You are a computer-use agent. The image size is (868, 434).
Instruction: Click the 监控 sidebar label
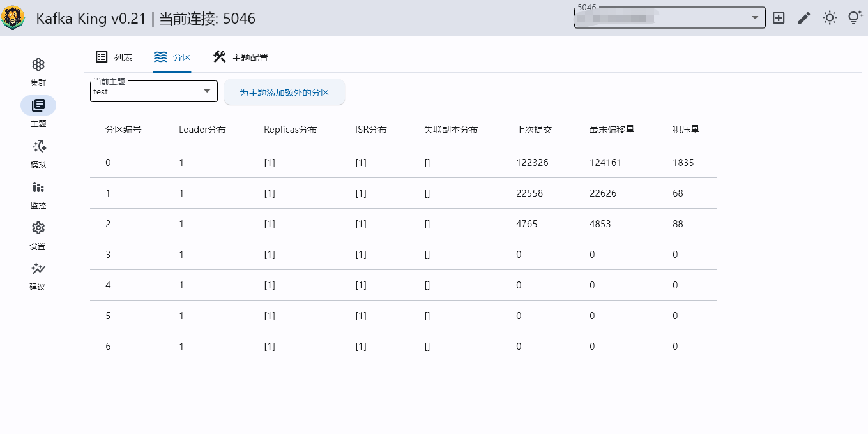38,206
